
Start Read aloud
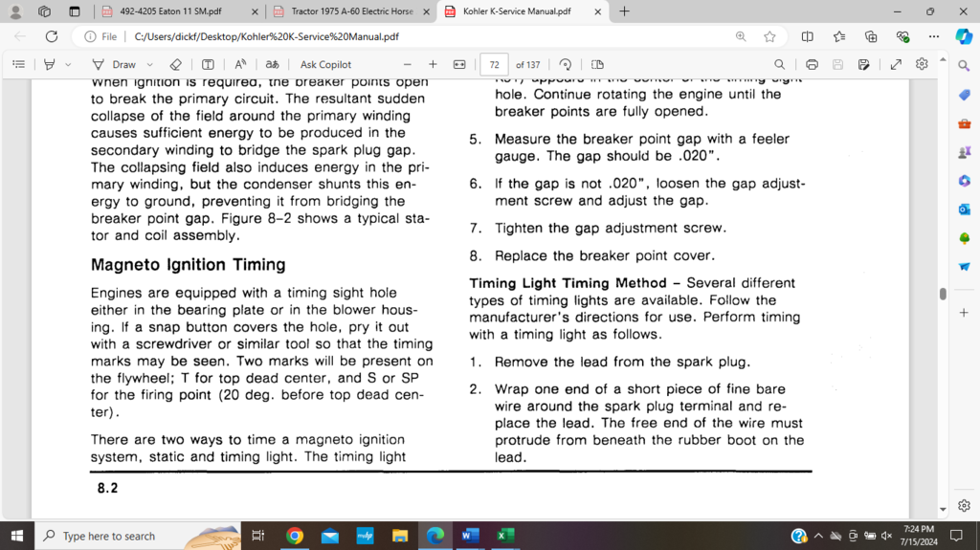coord(240,64)
